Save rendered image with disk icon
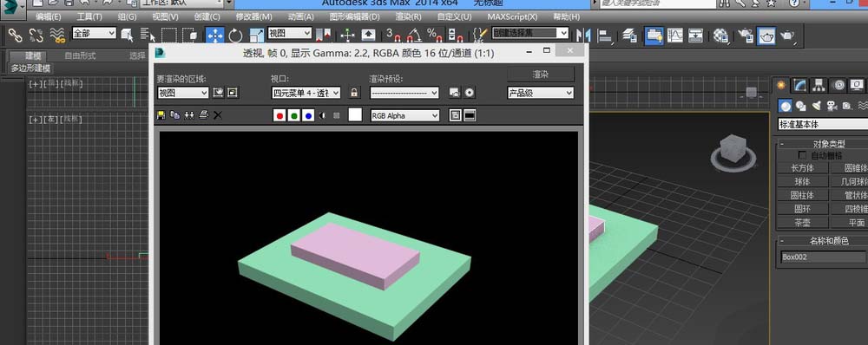868x345 pixels. point(161,115)
